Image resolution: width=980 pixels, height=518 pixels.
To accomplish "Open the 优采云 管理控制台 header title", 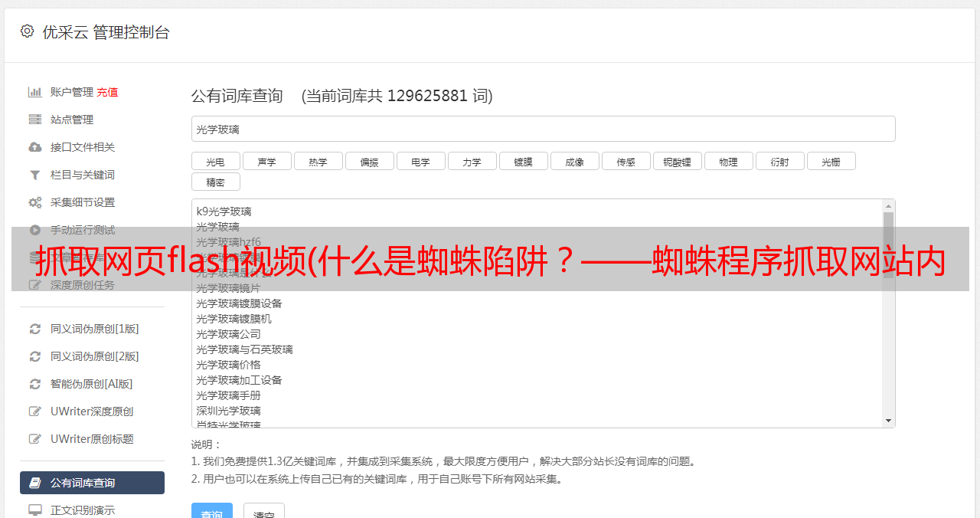I will point(106,32).
